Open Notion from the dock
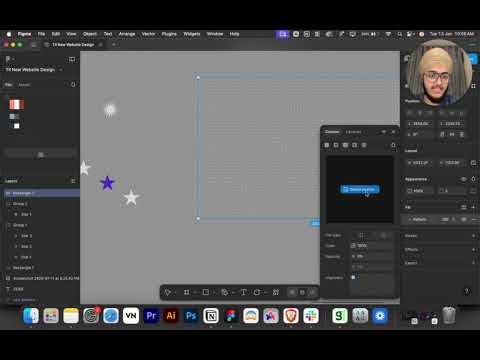 point(211,316)
